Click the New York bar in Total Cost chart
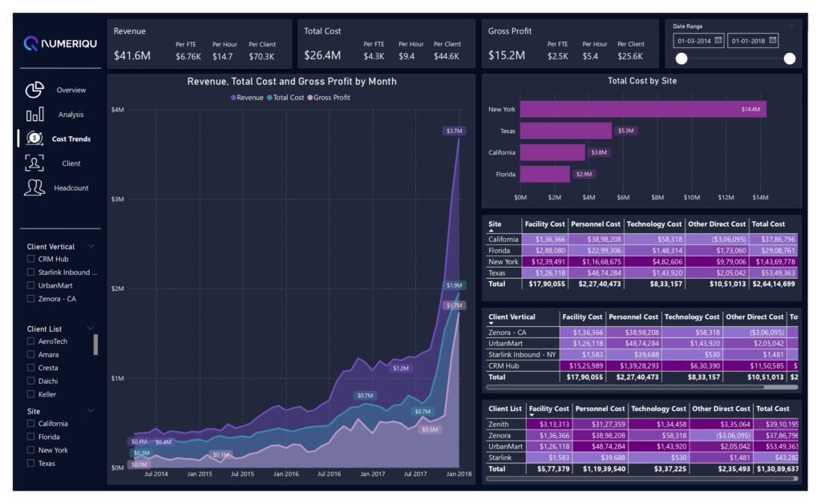The image size is (821, 504). pos(643,109)
